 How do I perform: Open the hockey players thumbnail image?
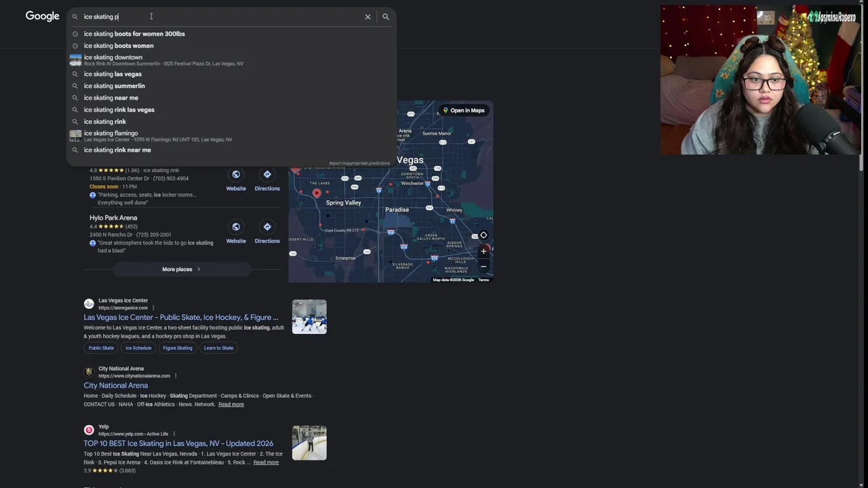pos(309,317)
